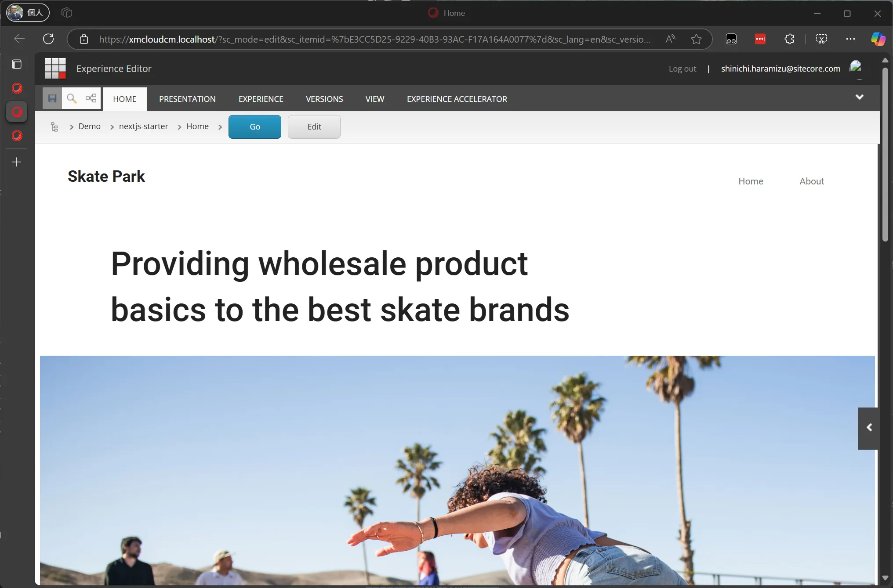Open the VIEW ribbon menu
This screenshot has width=893, height=588.
(374, 98)
